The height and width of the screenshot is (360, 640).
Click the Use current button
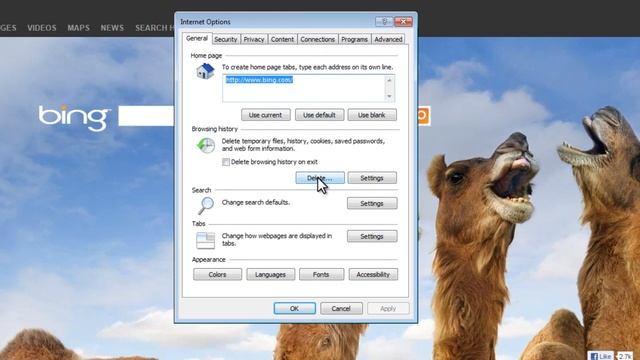click(266, 115)
